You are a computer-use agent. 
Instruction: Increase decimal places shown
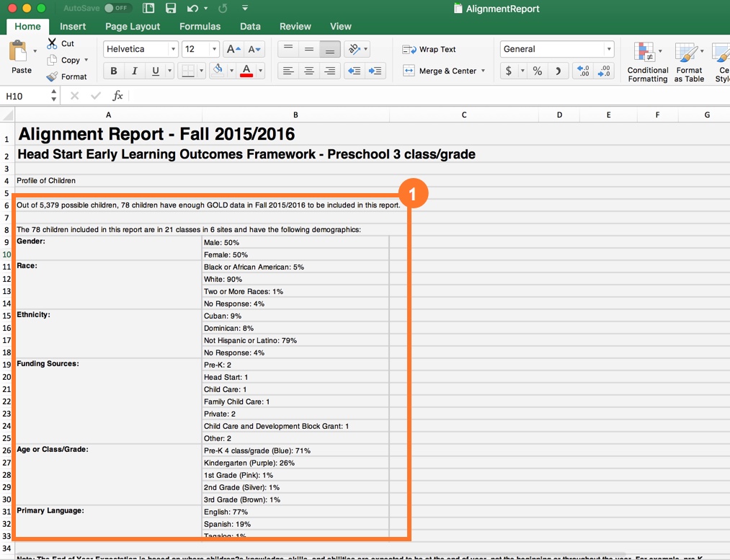[x=584, y=71]
